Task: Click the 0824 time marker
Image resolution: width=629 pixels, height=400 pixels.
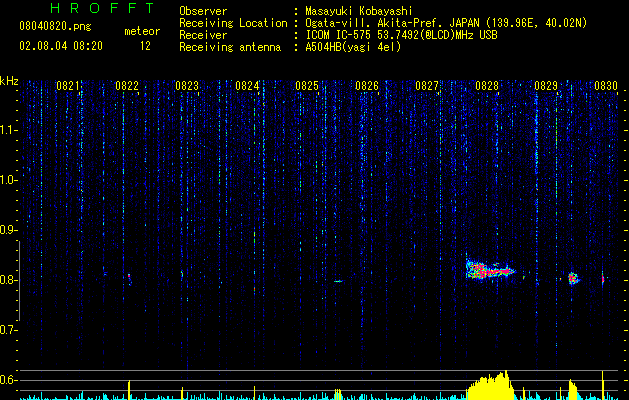Action: tap(247, 85)
